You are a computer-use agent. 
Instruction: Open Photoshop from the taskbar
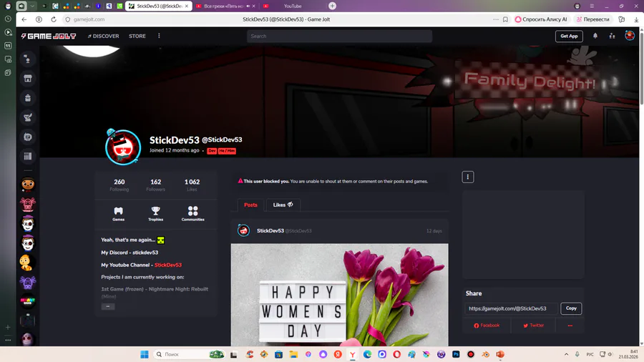click(456, 354)
